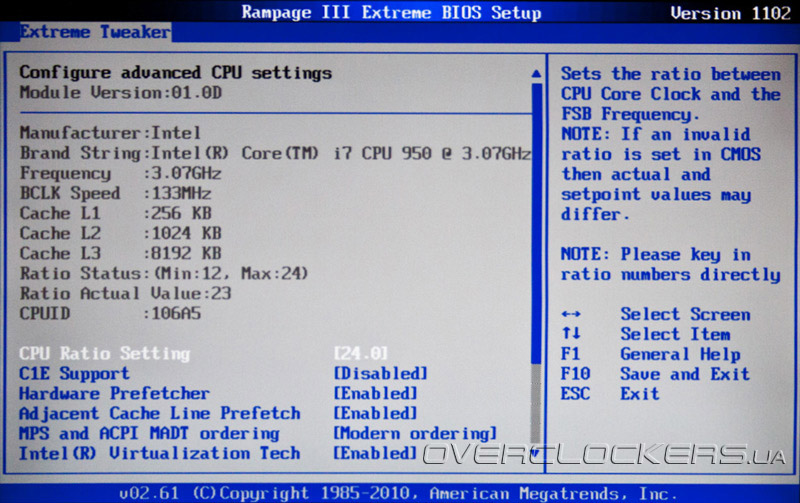Image resolution: width=800 pixels, height=503 pixels.
Task: Change Hardware Prefetcher [Enabled] value
Action: click(x=376, y=393)
